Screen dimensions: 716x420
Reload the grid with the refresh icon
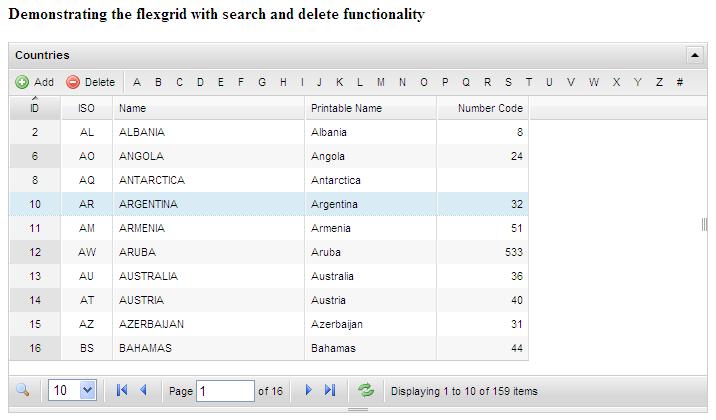pos(366,391)
